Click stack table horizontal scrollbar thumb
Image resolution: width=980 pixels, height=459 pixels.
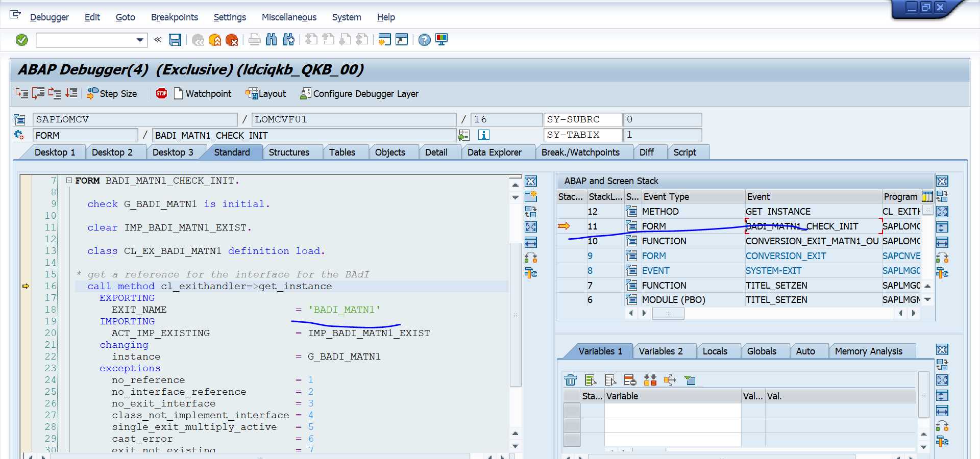[x=668, y=313]
